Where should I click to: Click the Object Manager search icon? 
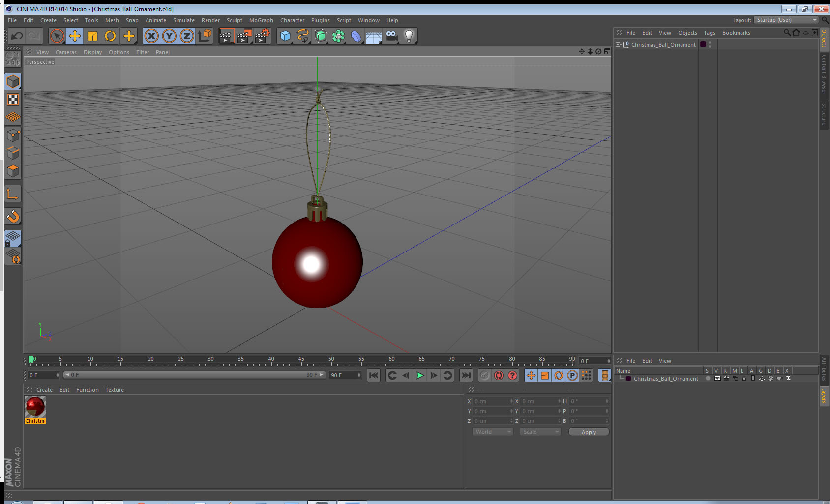point(787,33)
